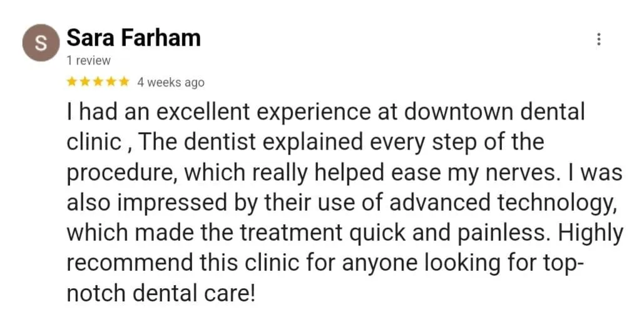
Task: Open the three-dot more options menu
Action: [x=598, y=39]
